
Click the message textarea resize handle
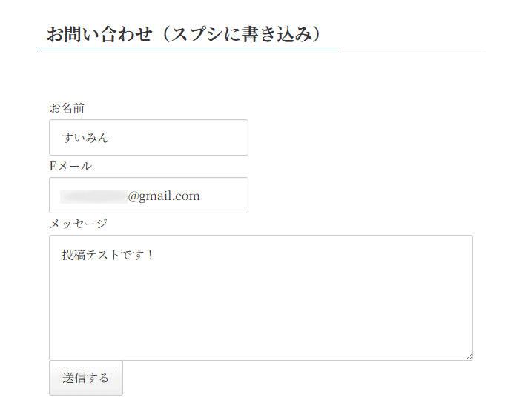coord(469,356)
